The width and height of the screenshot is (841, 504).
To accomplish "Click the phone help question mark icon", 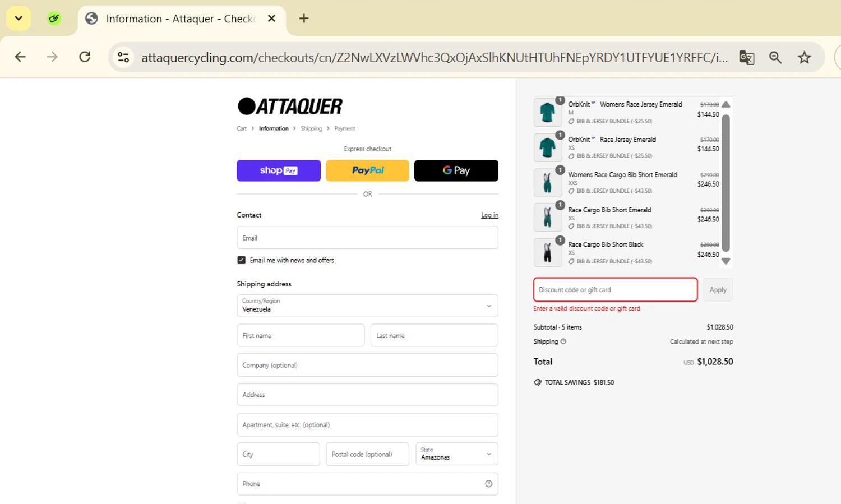I will tap(488, 484).
